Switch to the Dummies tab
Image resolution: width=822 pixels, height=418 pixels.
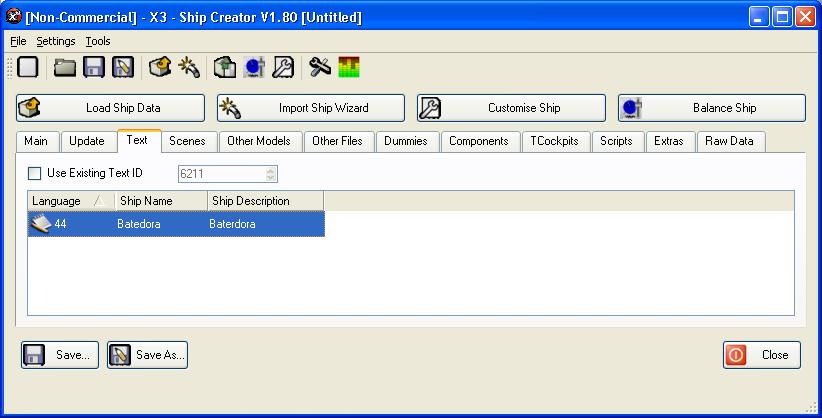406,141
